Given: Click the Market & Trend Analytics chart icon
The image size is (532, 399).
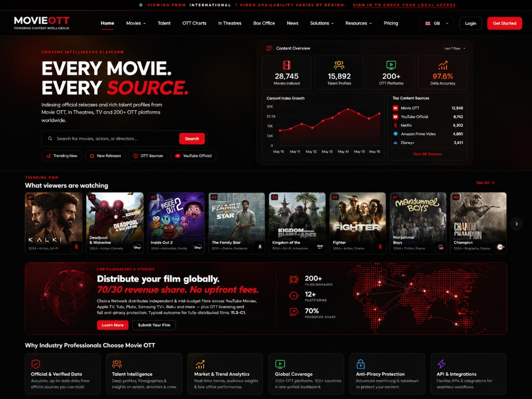Looking at the screenshot, I should click(200, 364).
